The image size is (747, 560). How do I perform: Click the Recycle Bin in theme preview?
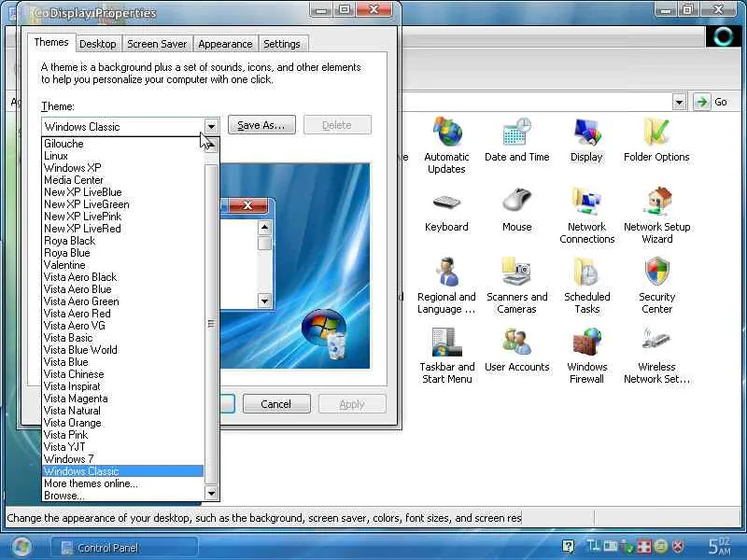click(336, 345)
